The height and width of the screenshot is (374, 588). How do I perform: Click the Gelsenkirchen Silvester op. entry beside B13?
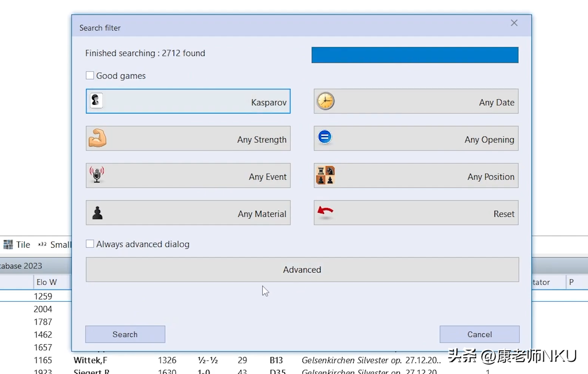(x=351, y=360)
